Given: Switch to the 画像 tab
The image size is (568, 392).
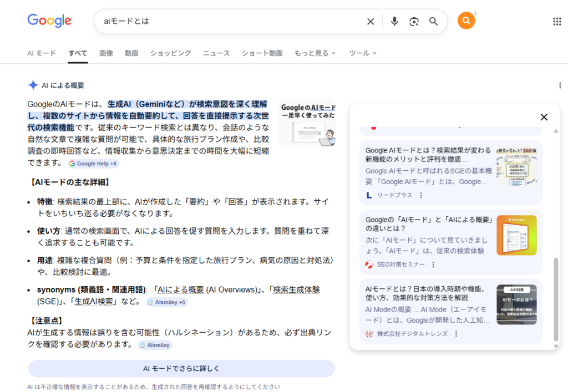Looking at the screenshot, I should point(106,53).
